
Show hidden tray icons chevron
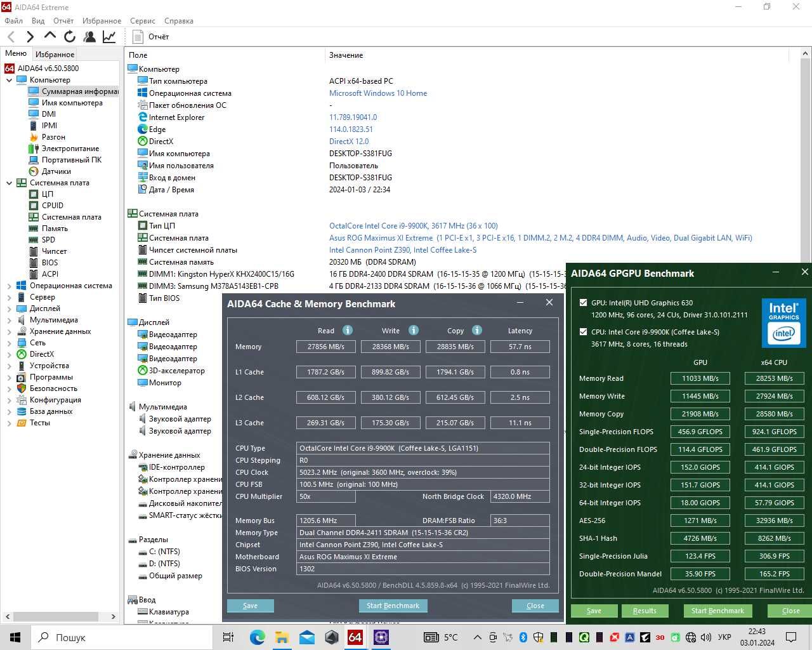tap(477, 637)
